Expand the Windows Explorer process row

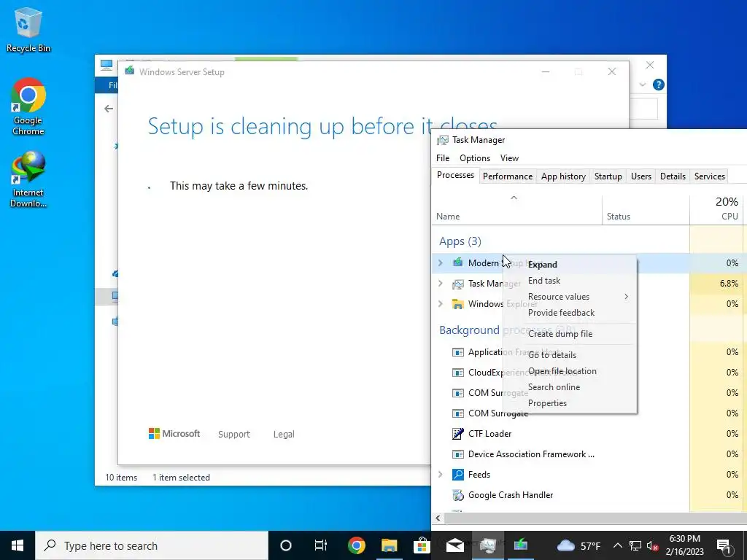click(441, 304)
